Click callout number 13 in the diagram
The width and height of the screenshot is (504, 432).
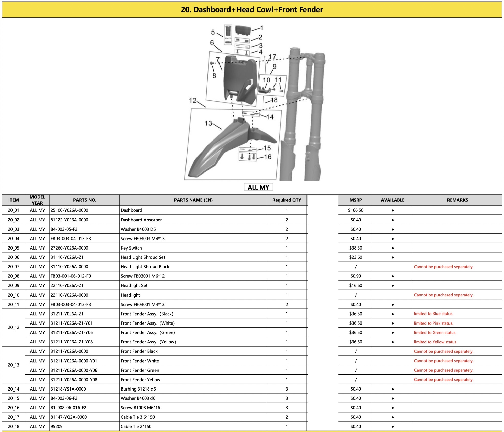(x=208, y=123)
